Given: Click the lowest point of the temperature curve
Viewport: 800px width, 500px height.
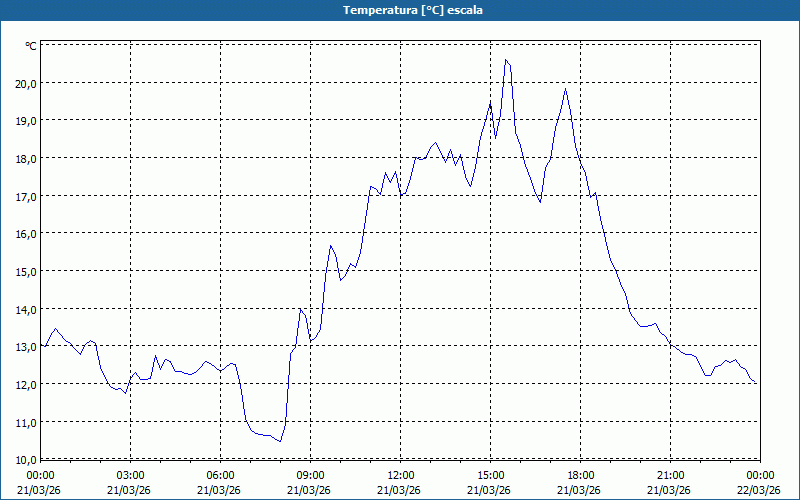Looking at the screenshot, I should 280,441.
